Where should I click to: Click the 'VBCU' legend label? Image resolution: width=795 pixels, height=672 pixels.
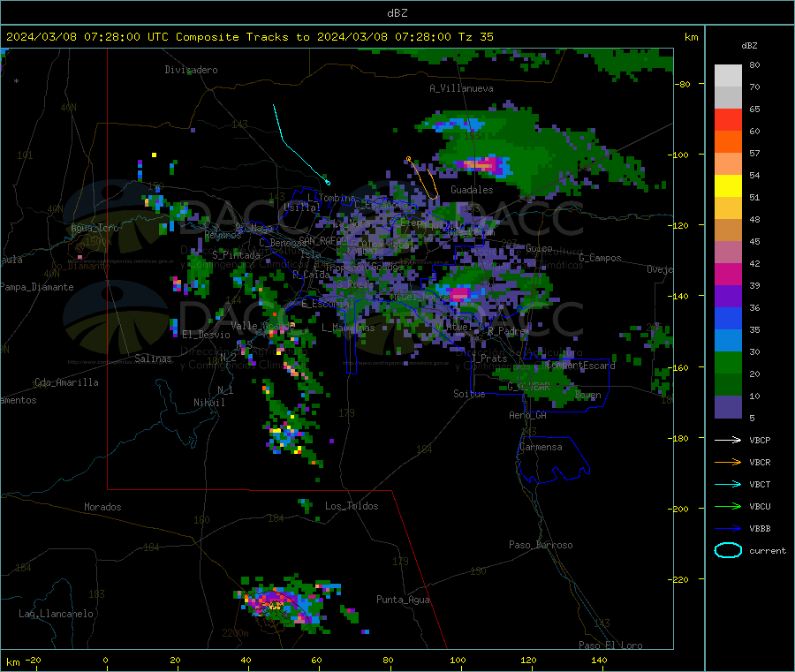(760, 506)
